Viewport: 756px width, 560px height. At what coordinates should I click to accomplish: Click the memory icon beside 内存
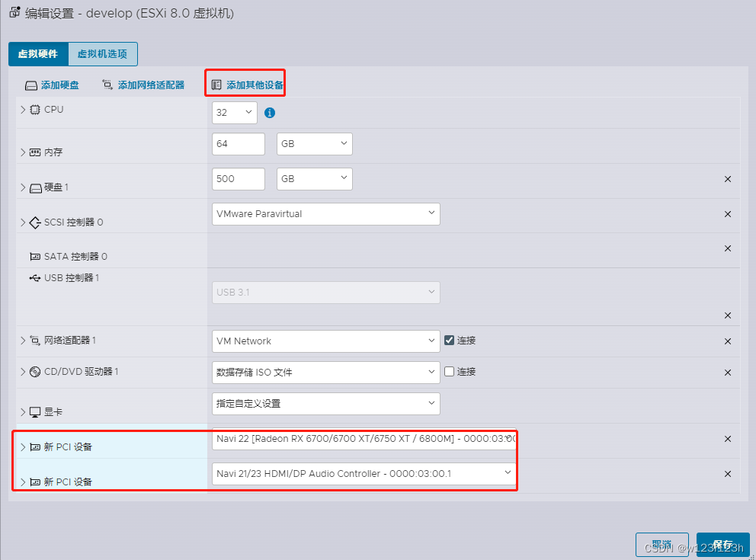35,153
